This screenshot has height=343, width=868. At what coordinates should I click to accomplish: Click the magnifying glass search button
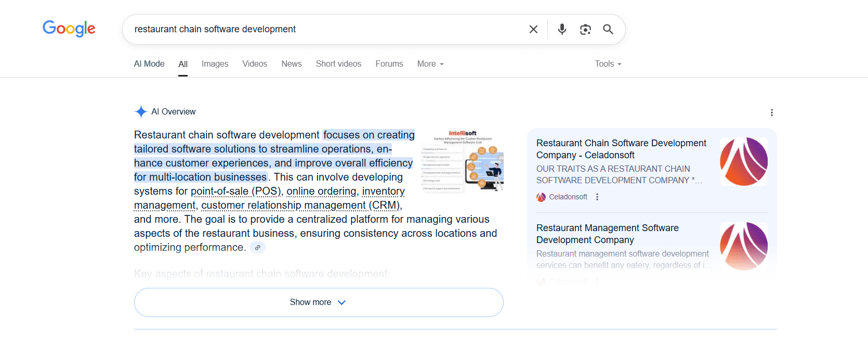608,29
